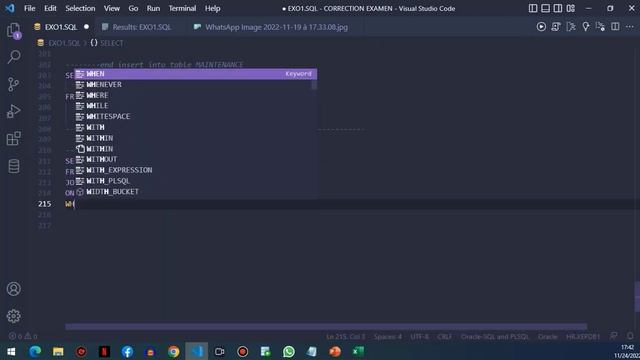Open the Extensions view
This screenshot has width=640, height=360.
coord(13,139)
